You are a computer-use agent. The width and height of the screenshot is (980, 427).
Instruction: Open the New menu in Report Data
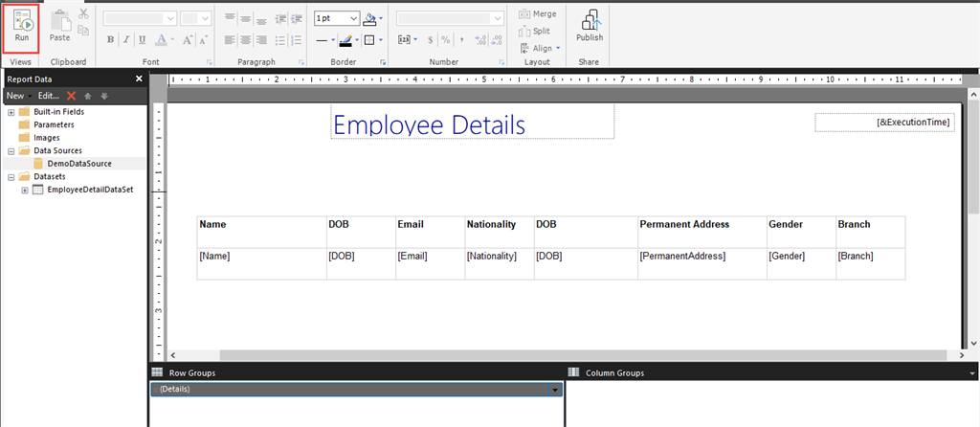pyautogui.click(x=19, y=96)
